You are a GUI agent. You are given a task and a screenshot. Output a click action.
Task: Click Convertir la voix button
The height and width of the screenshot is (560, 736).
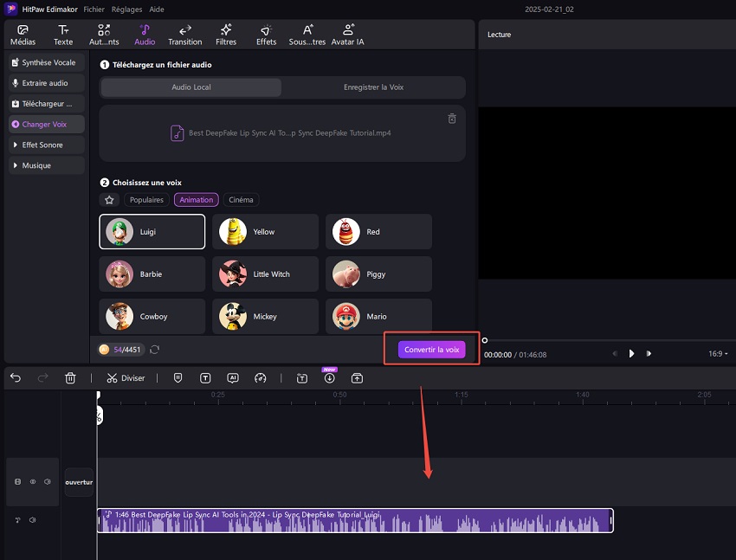point(432,350)
